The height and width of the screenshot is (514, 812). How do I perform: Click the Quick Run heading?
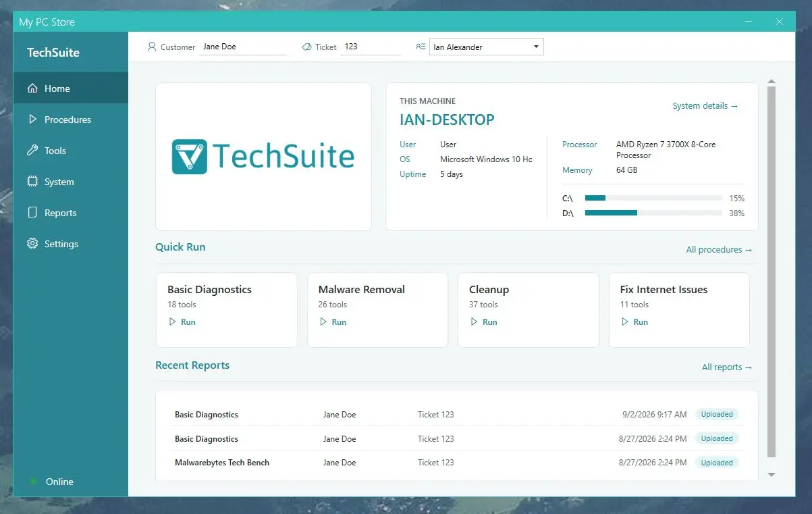180,247
